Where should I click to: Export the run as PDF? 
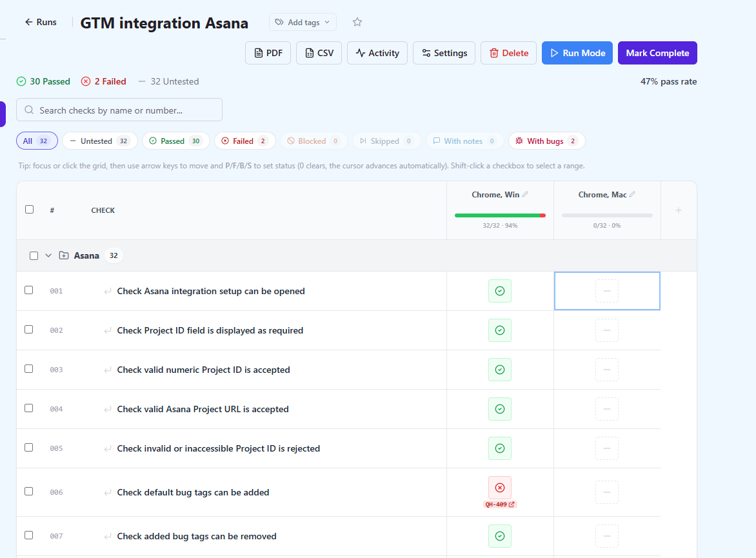coord(268,53)
